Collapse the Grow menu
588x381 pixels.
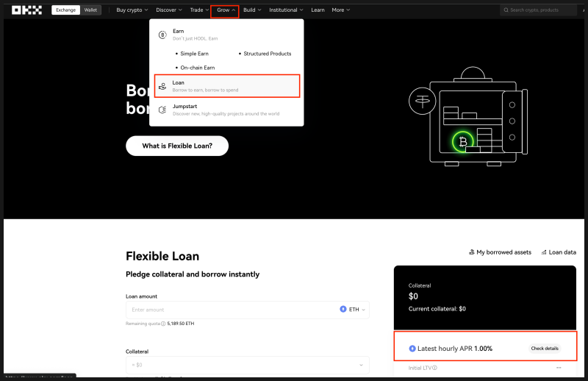(226, 10)
